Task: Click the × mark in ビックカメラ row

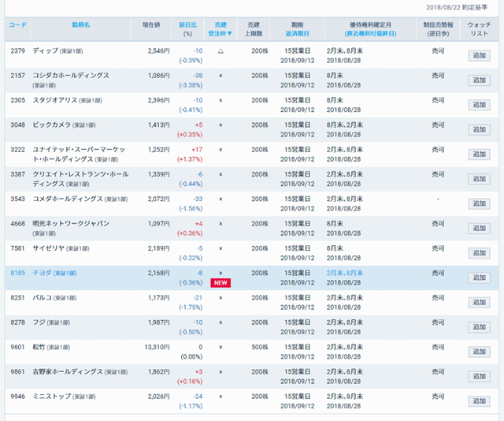Action: click(220, 125)
